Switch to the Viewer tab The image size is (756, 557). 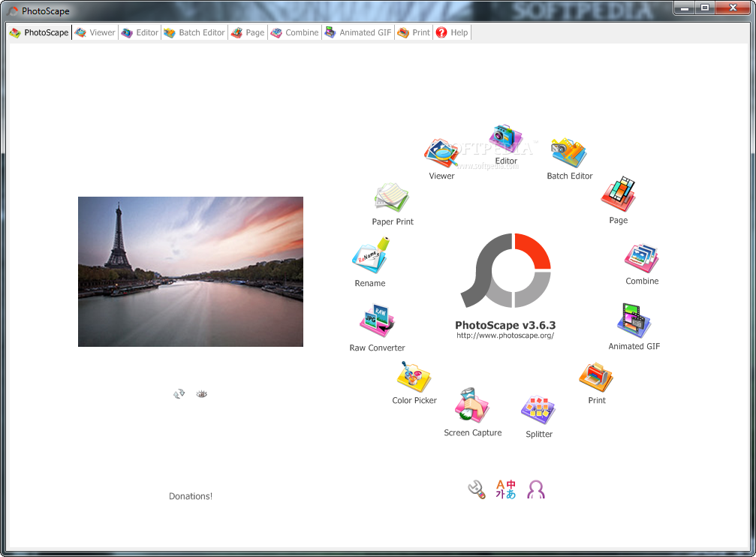click(95, 33)
